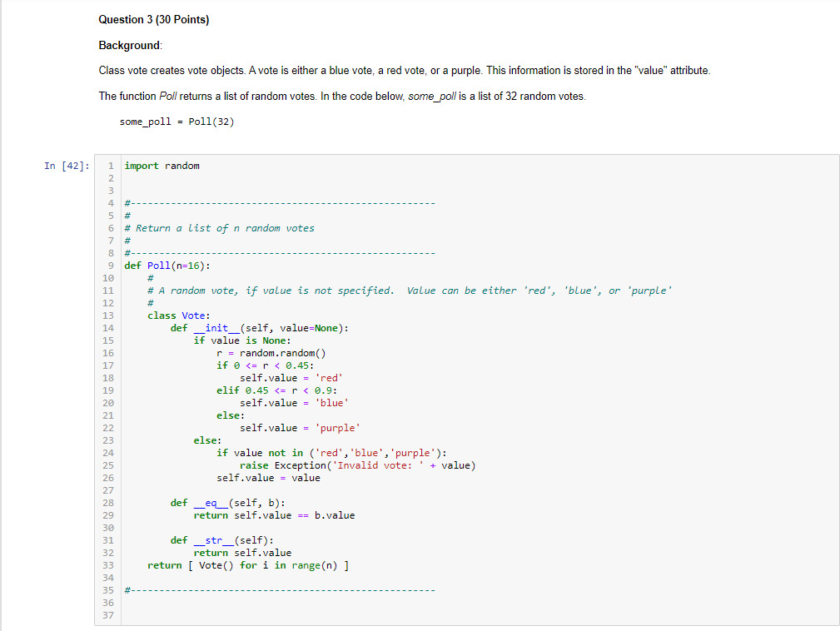The height and width of the screenshot is (631, 840).
Task: Place cursor on def __init__ line
Action: pyautogui.click(x=259, y=328)
